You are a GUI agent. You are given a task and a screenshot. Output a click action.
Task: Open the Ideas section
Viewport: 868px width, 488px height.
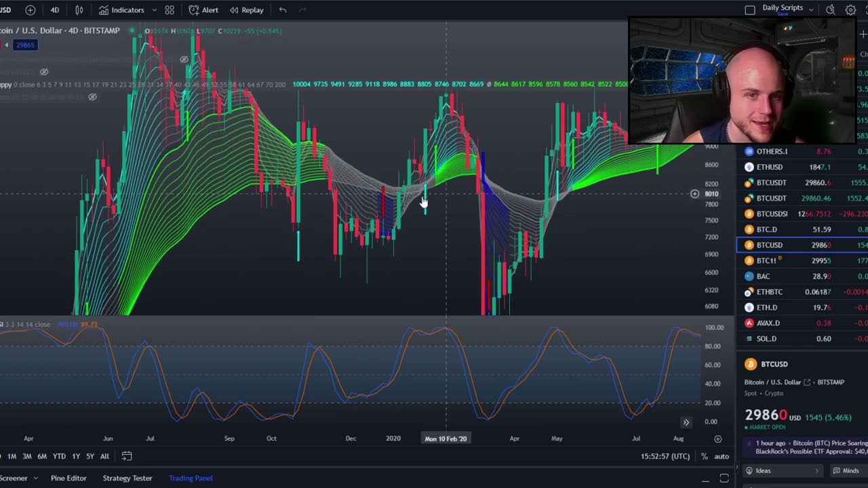(x=783, y=471)
